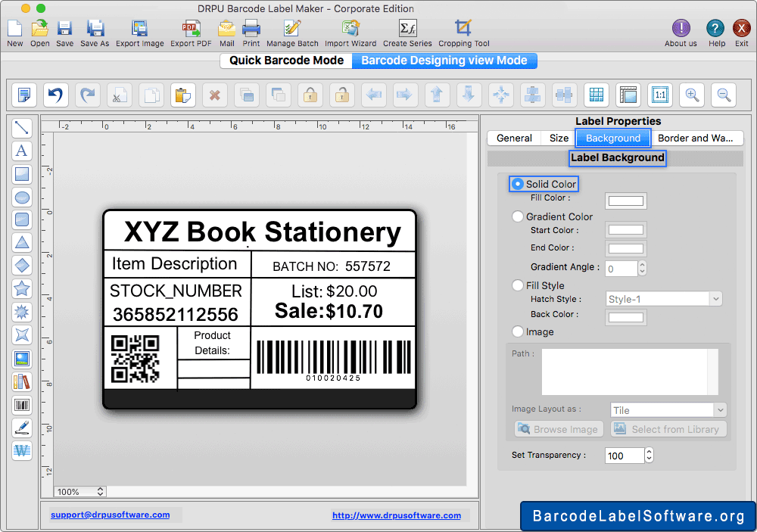Open support@drpusoftware.com email link
Screen dimensions: 757x532
coord(110,515)
